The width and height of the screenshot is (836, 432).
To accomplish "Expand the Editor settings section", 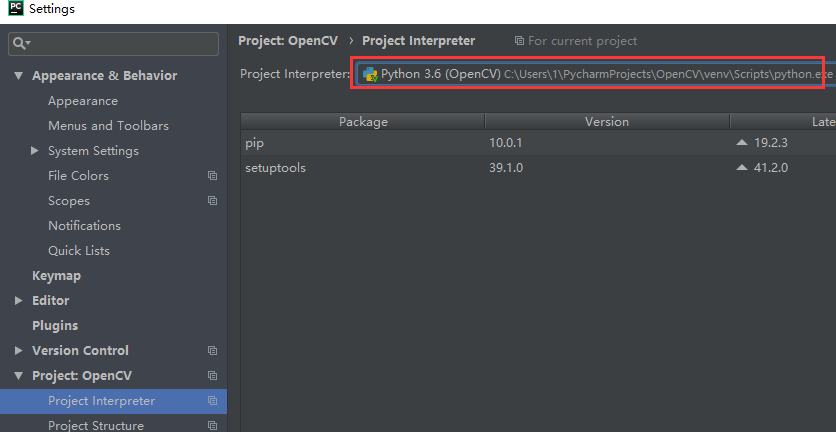I will (19, 301).
